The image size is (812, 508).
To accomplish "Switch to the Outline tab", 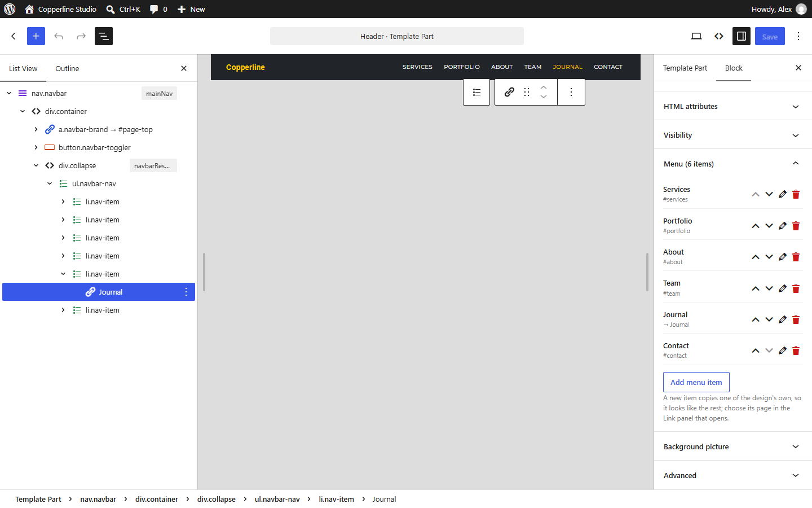I will click(x=67, y=68).
